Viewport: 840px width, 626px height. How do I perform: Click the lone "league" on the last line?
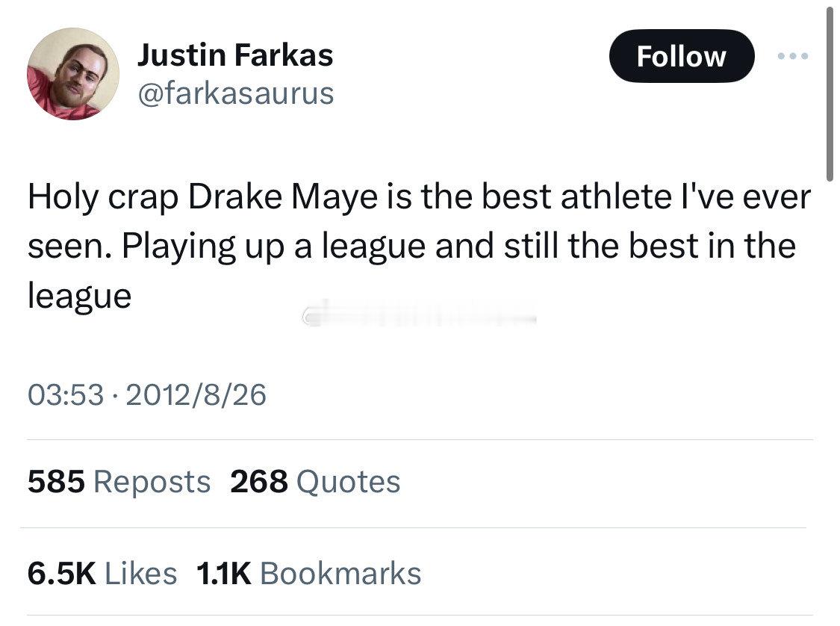click(x=79, y=297)
